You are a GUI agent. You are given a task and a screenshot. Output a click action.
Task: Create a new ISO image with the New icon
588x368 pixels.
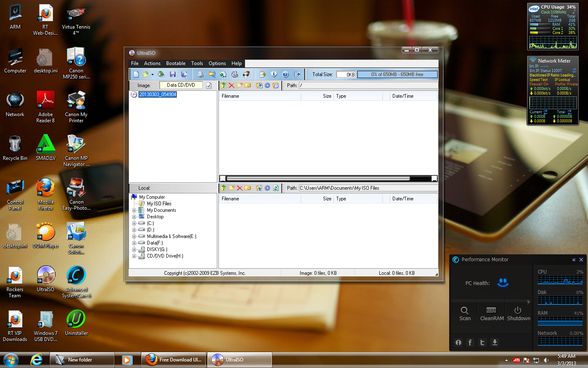point(136,74)
